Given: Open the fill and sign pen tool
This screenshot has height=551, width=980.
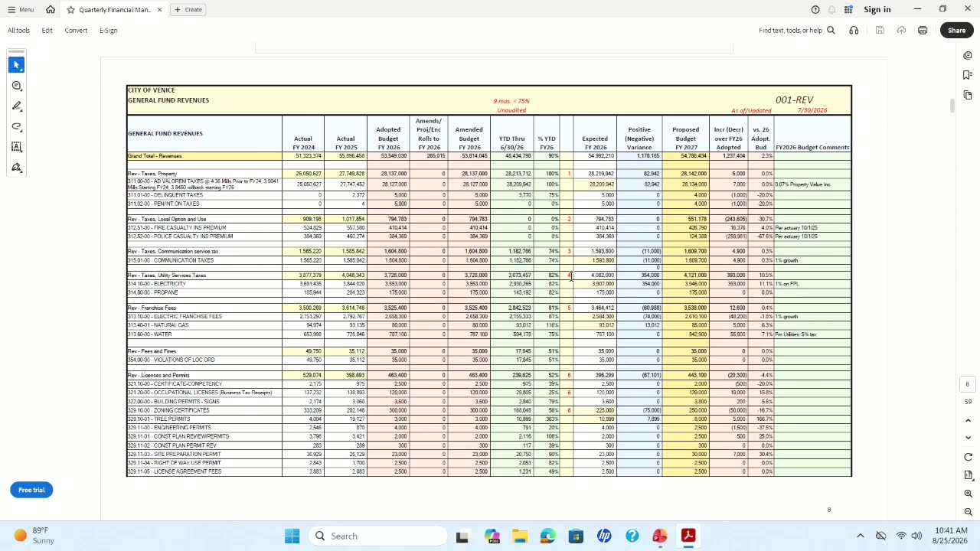Looking at the screenshot, I should coord(16,168).
